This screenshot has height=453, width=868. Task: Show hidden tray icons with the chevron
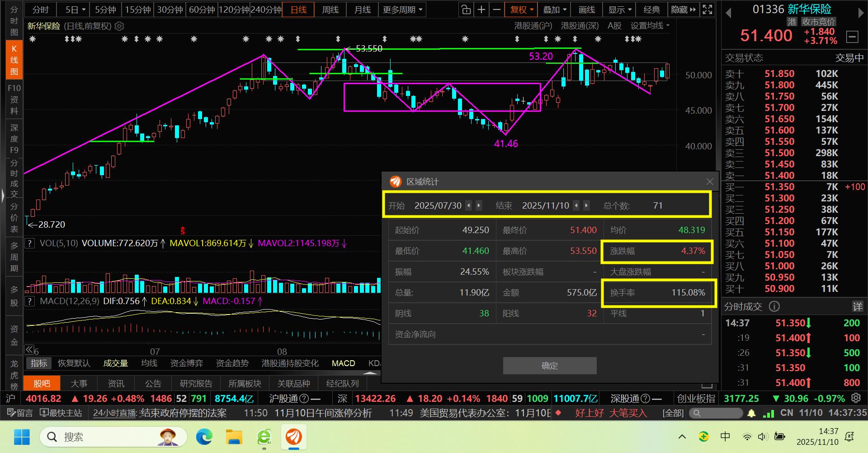pyautogui.click(x=682, y=437)
